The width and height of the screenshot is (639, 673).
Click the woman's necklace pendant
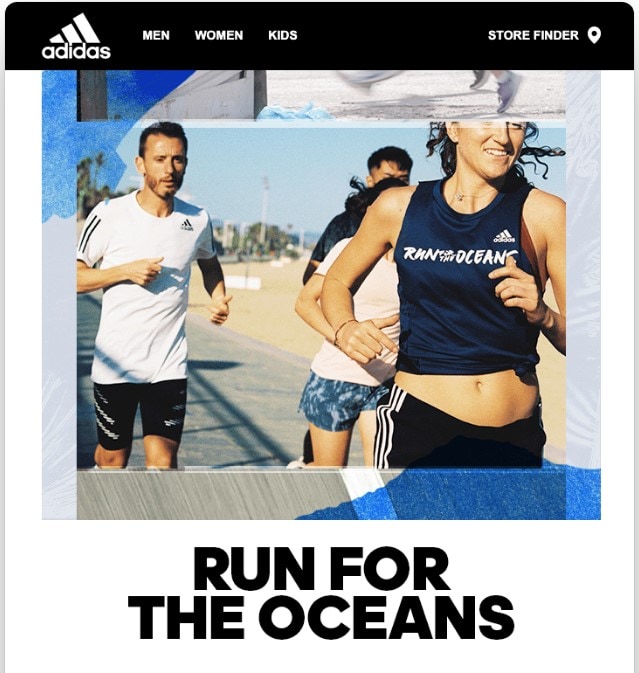(460, 197)
